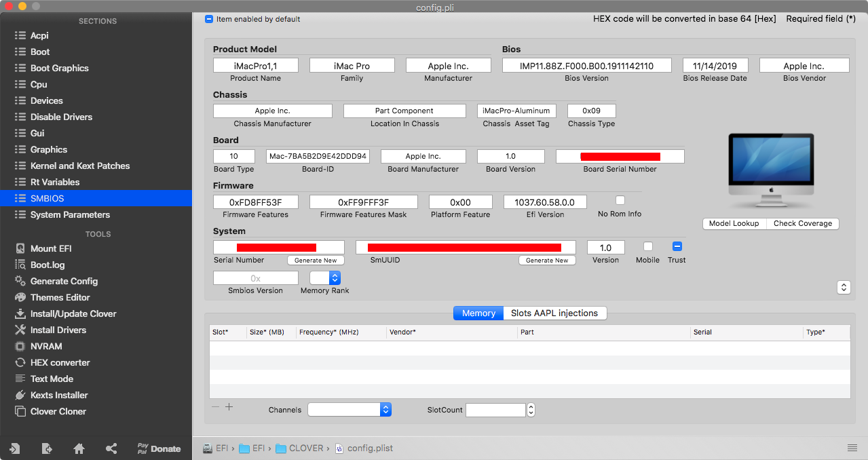
Task: Click the Firmware Features field
Action: tap(256, 202)
